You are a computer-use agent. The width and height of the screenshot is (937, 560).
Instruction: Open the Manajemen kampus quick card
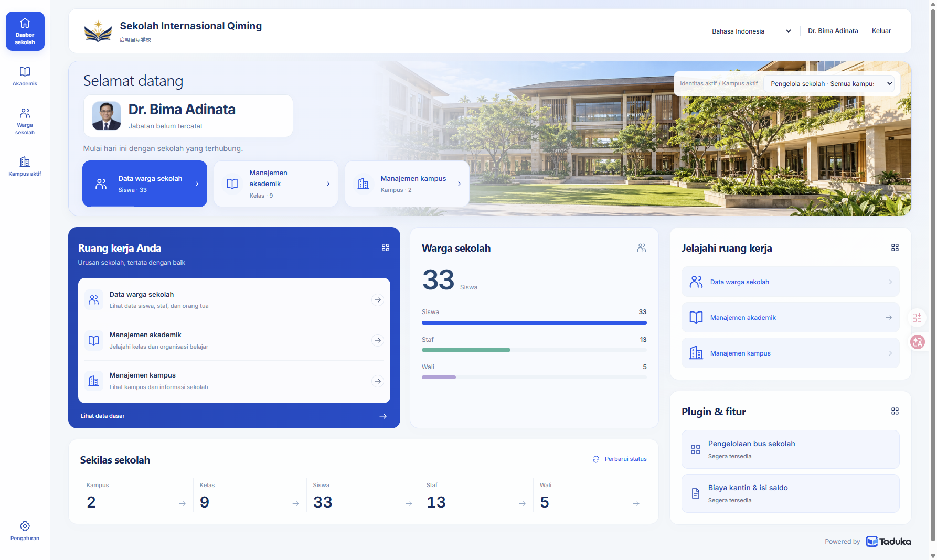[407, 184]
